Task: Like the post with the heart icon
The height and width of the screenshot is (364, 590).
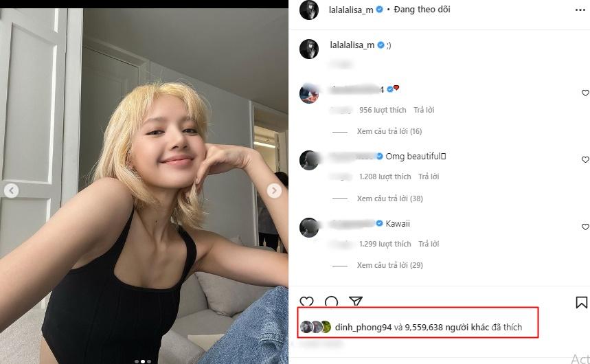Action: click(306, 302)
